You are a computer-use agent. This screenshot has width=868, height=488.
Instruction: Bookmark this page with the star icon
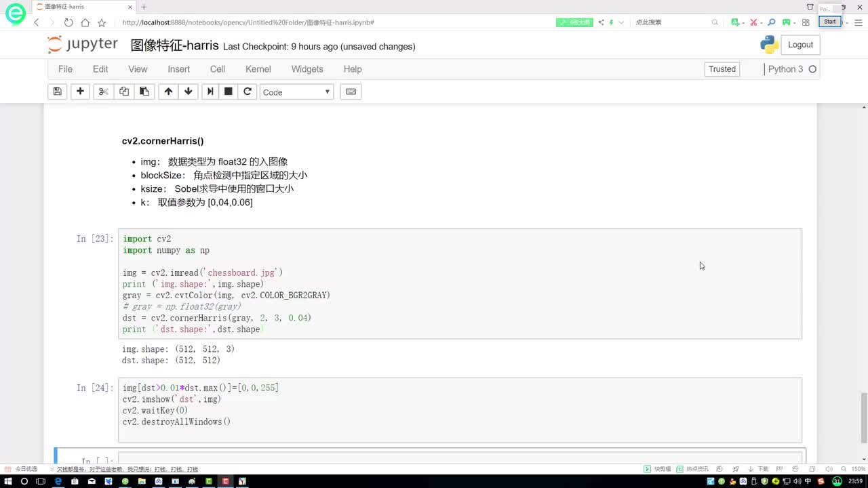pyautogui.click(x=101, y=22)
